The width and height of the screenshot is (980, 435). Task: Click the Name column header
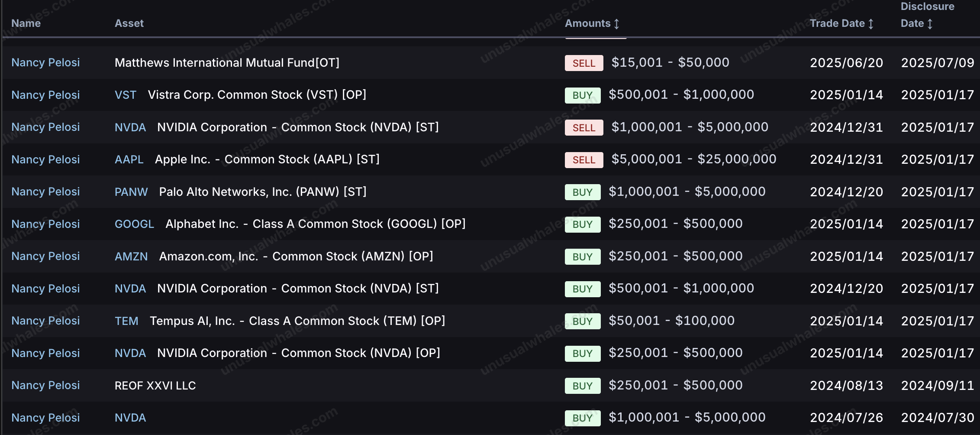[x=26, y=23]
